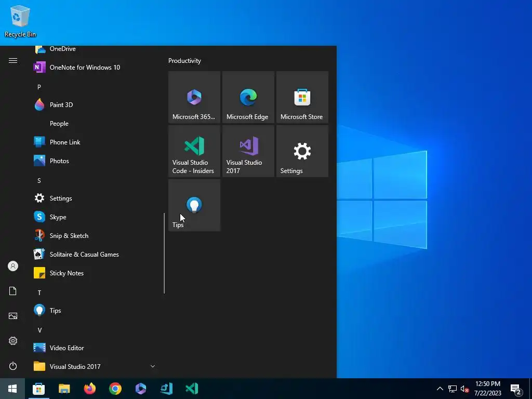The width and height of the screenshot is (532, 399).
Task: Launch Solitaire & Casual Games
Action: click(x=95, y=254)
